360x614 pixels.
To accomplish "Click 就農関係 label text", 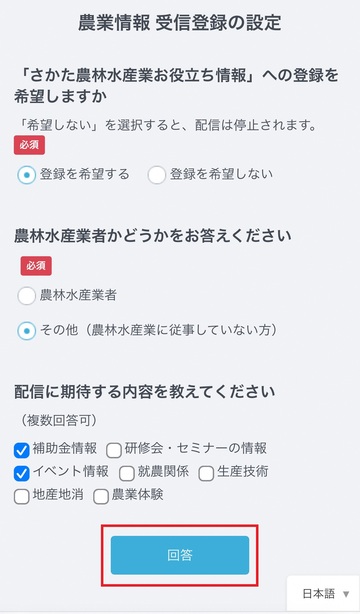I will tap(163, 472).
